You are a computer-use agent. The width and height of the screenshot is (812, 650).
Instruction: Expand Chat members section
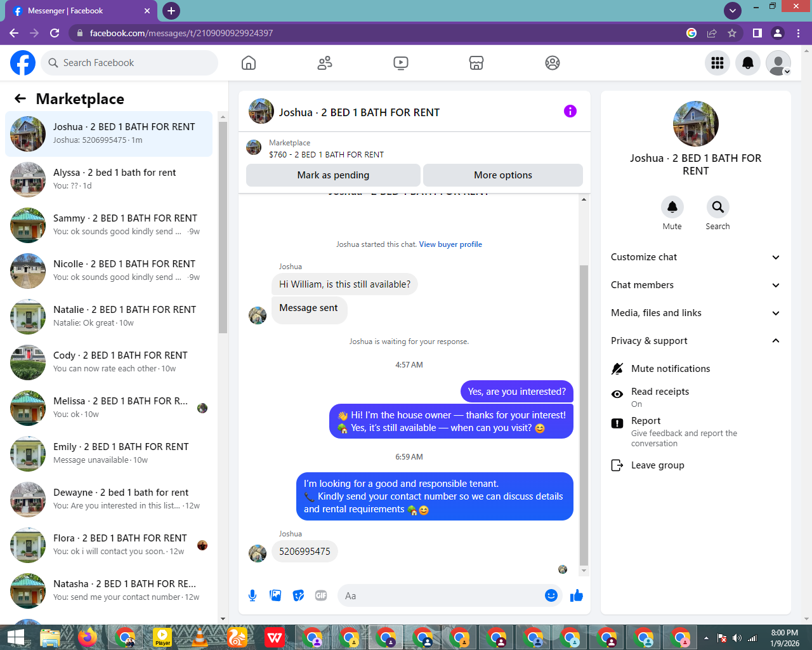click(x=696, y=285)
